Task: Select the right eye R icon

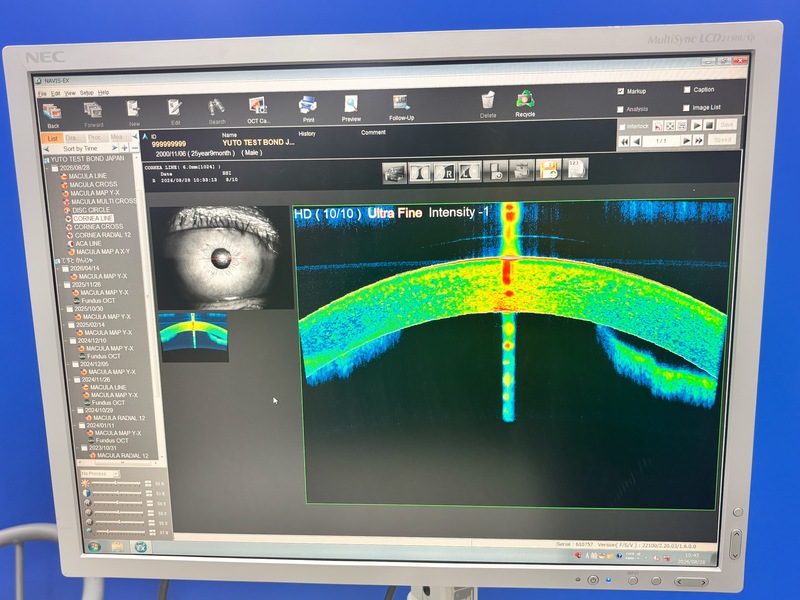Action: point(444,172)
